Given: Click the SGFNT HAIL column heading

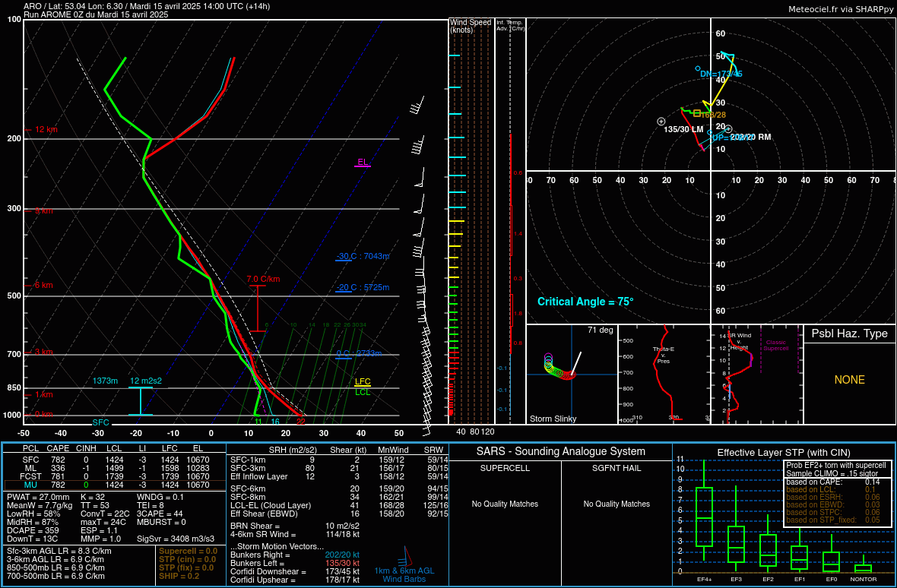Looking at the screenshot, I should click(616, 468).
